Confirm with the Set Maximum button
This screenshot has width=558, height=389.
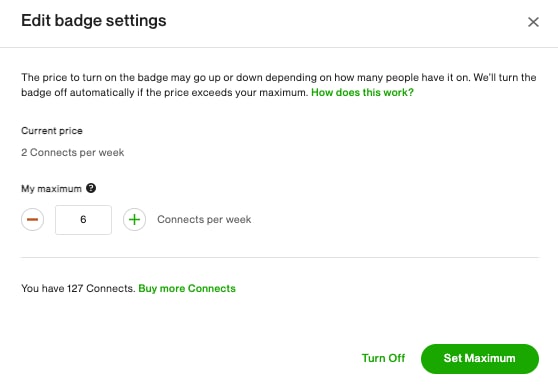480,359
